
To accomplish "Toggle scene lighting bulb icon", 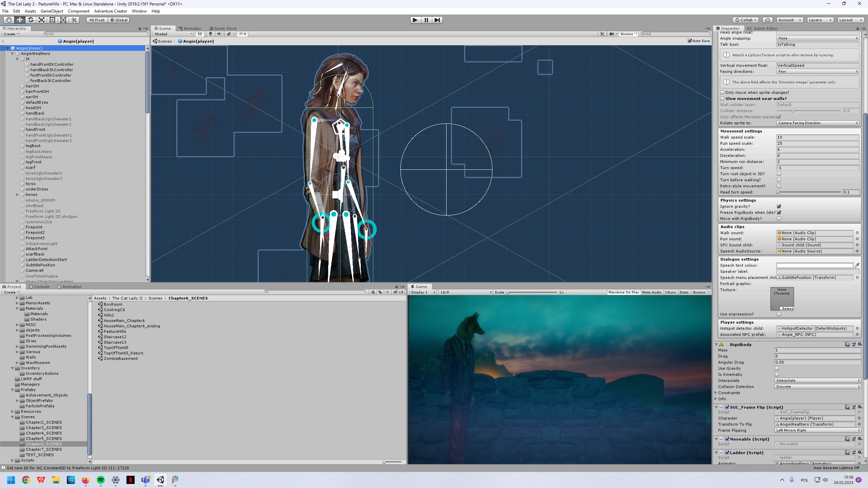I will (211, 34).
